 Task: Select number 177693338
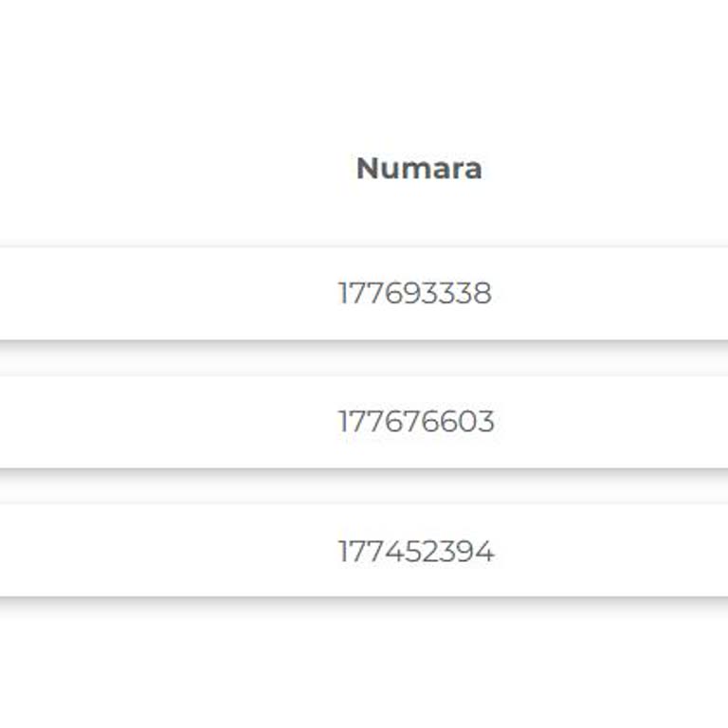[415, 294]
